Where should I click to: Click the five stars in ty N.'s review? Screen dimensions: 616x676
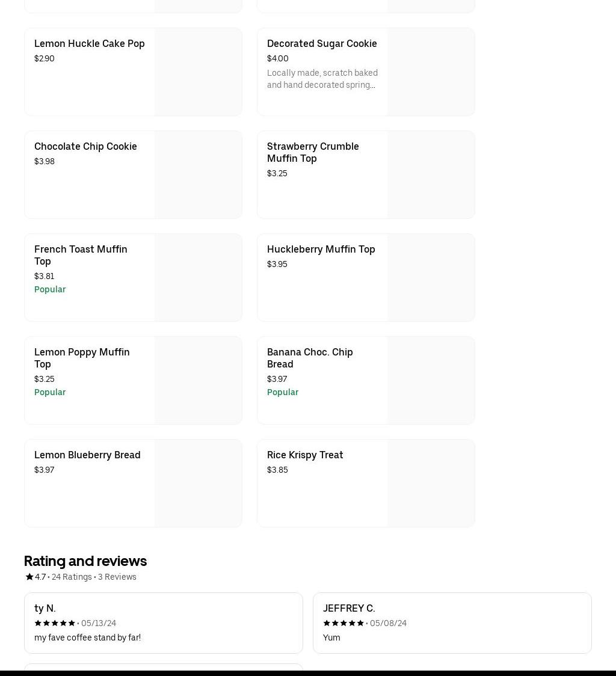(55, 624)
